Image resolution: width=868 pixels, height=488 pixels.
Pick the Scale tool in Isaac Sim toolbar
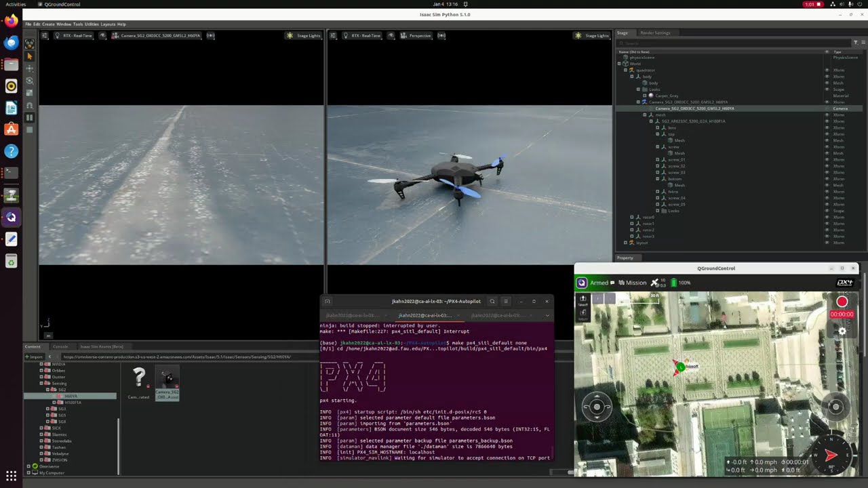(29, 93)
